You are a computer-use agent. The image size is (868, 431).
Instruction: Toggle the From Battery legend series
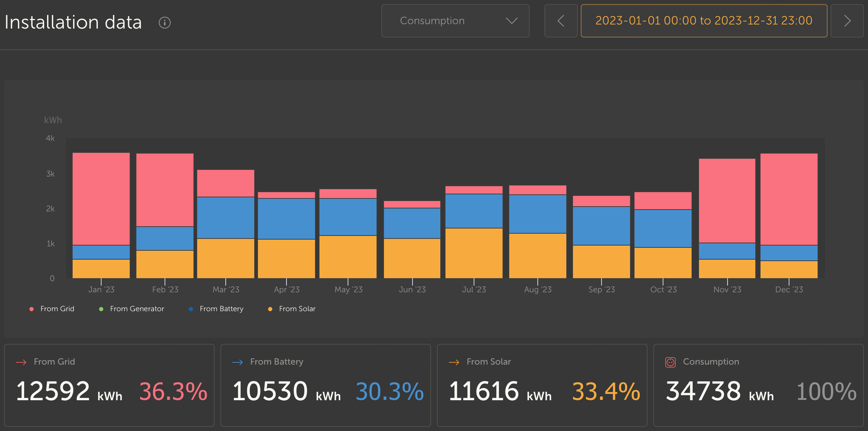(x=216, y=309)
